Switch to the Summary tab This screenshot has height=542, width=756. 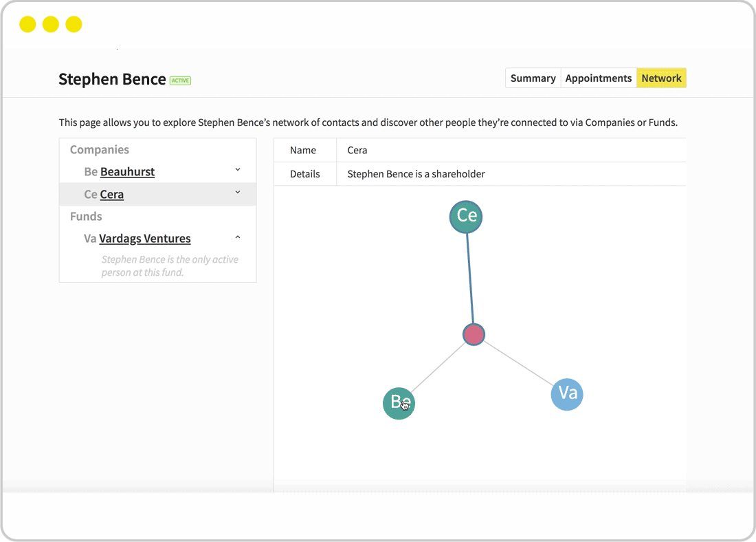[x=533, y=78]
